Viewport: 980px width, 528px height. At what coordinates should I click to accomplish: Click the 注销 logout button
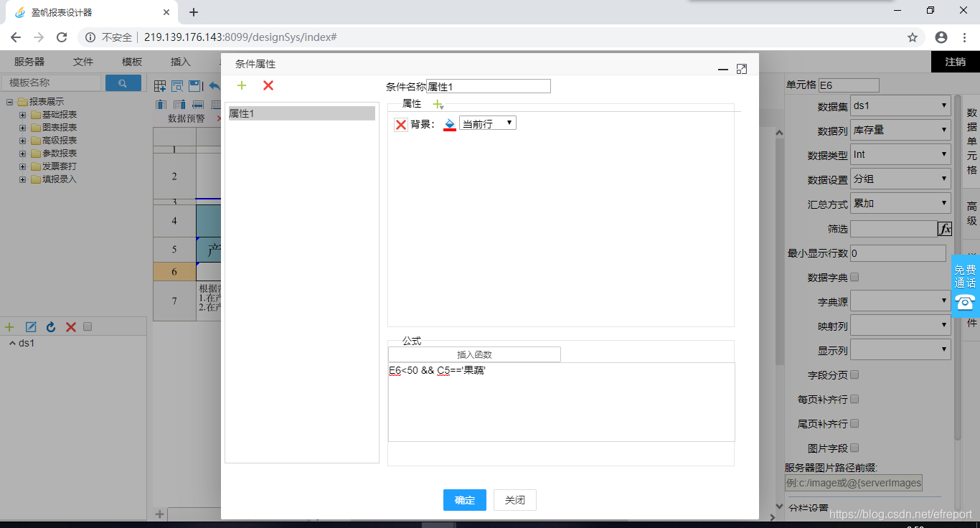(956, 62)
